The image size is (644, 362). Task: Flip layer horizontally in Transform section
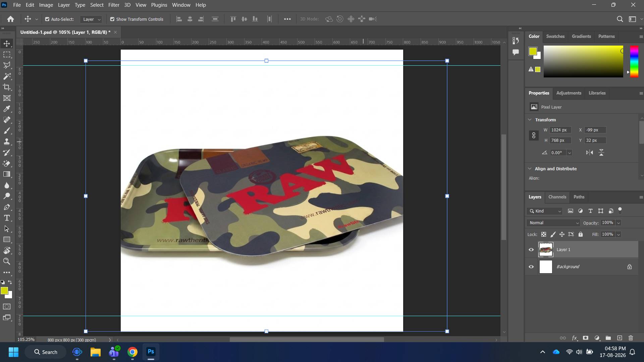coord(589,153)
